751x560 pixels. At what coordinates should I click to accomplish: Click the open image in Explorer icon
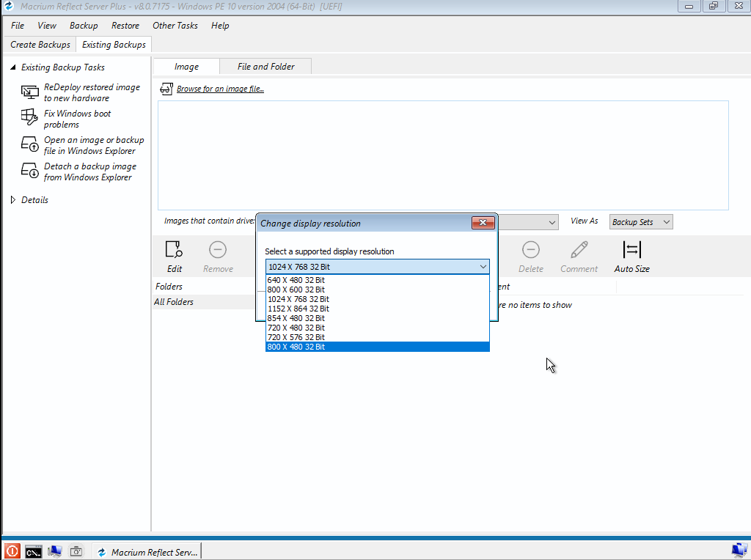tap(29, 144)
